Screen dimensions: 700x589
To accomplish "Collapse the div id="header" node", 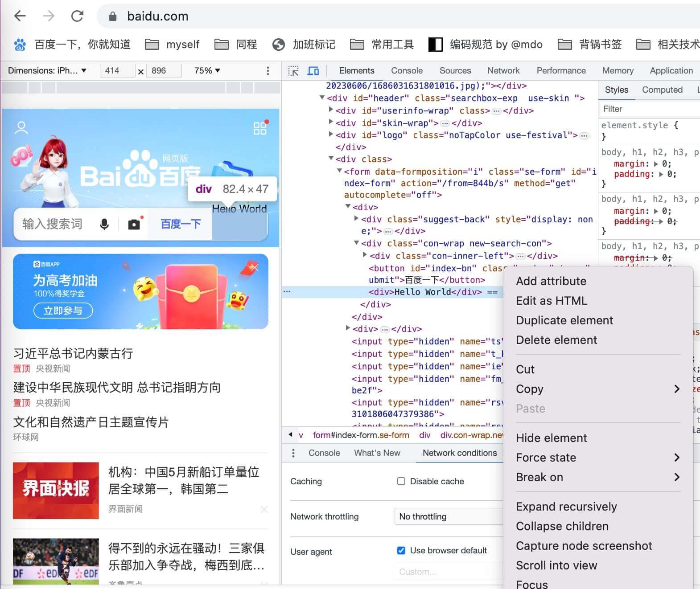I will [x=322, y=98].
